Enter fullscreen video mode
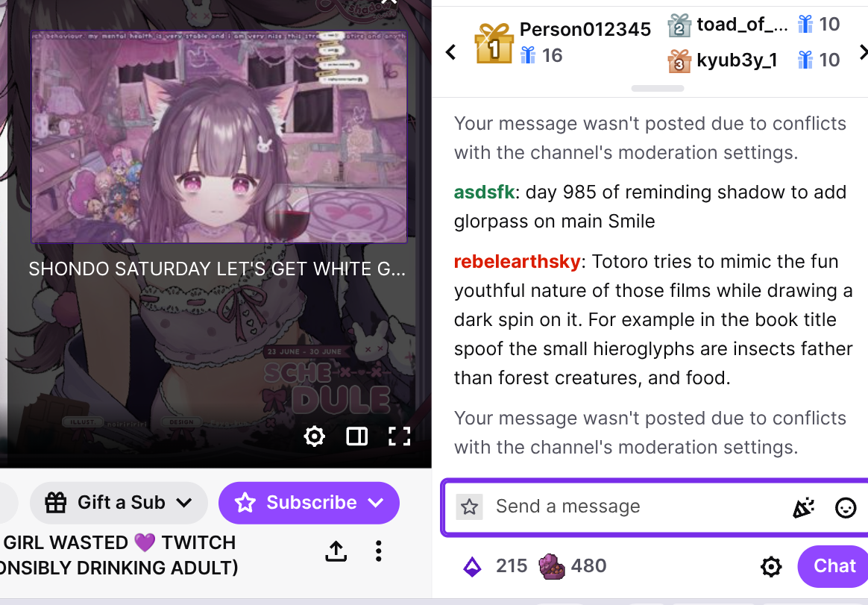Viewport: 868px width, 605px height. 399,436
